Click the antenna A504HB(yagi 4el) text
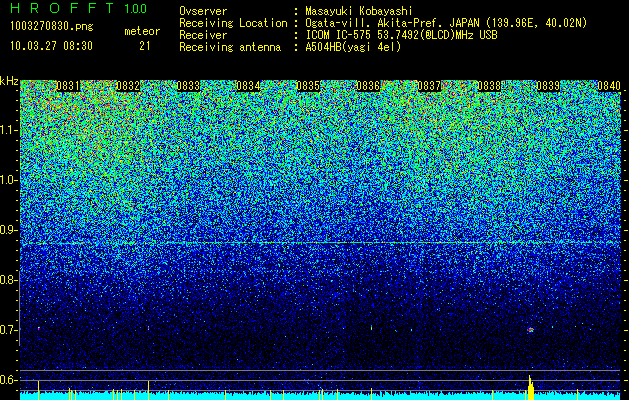 353,47
